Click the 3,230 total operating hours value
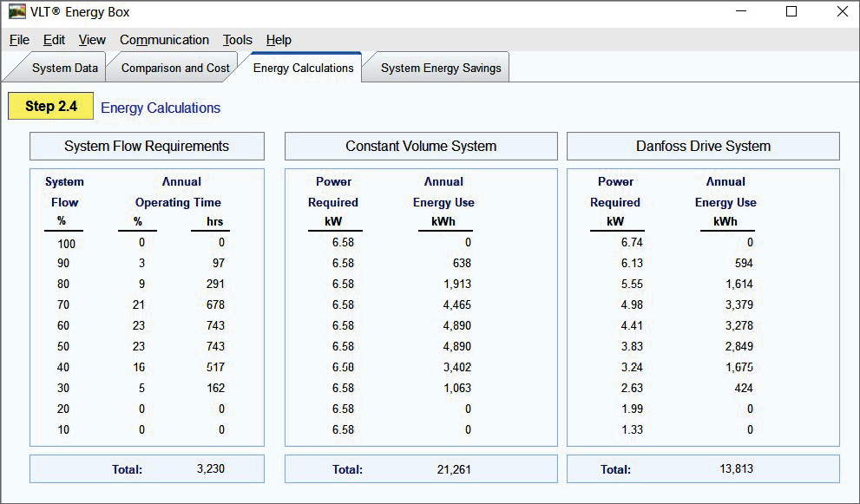This screenshot has width=860, height=504. tap(212, 469)
